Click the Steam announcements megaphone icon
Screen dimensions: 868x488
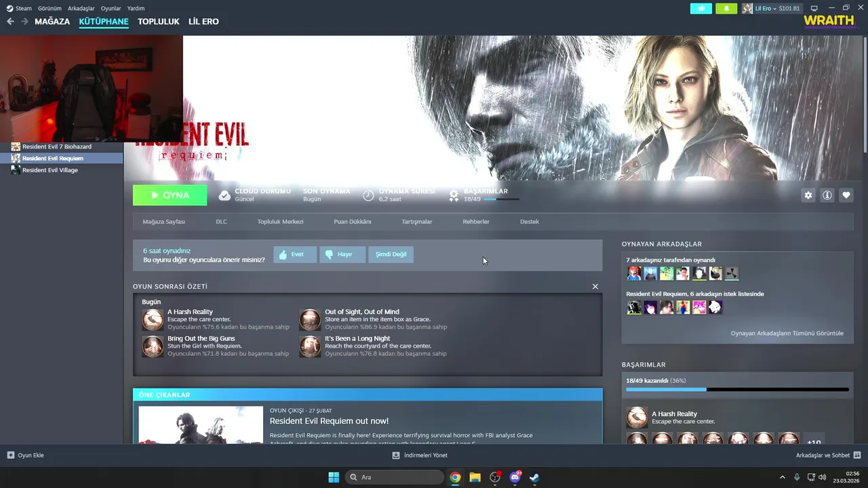click(701, 8)
